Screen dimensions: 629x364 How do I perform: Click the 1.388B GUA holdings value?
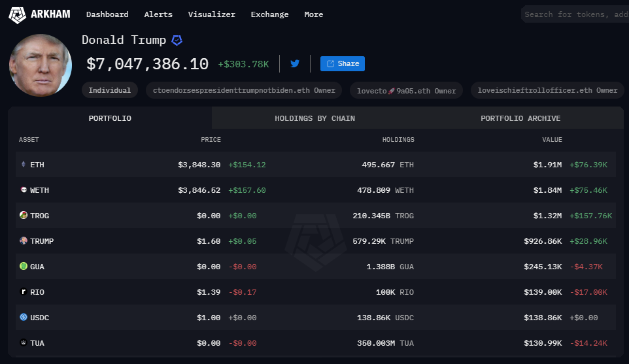click(x=390, y=267)
